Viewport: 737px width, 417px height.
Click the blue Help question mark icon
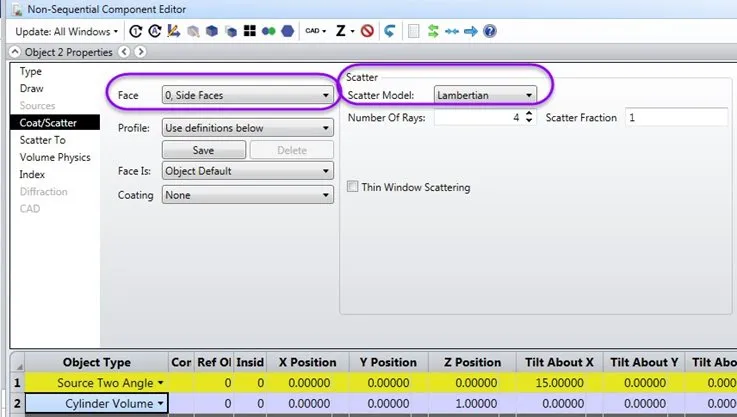pyautogui.click(x=489, y=31)
